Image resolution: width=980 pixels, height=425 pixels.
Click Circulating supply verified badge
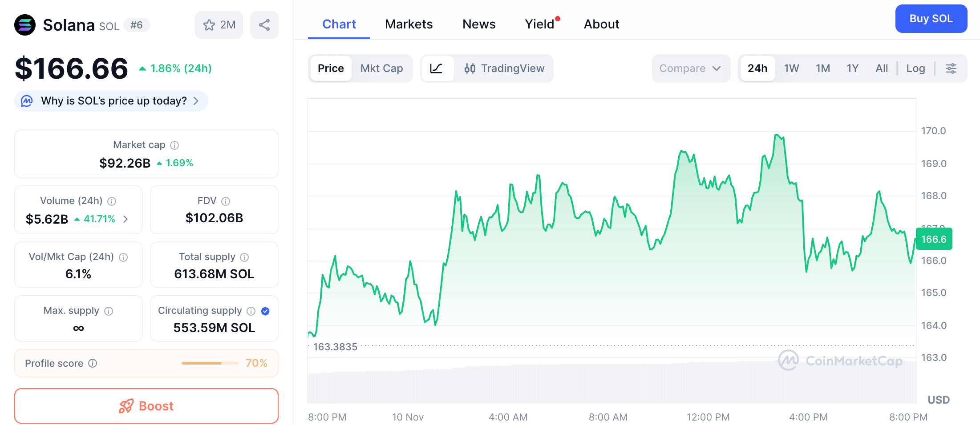pos(265,311)
